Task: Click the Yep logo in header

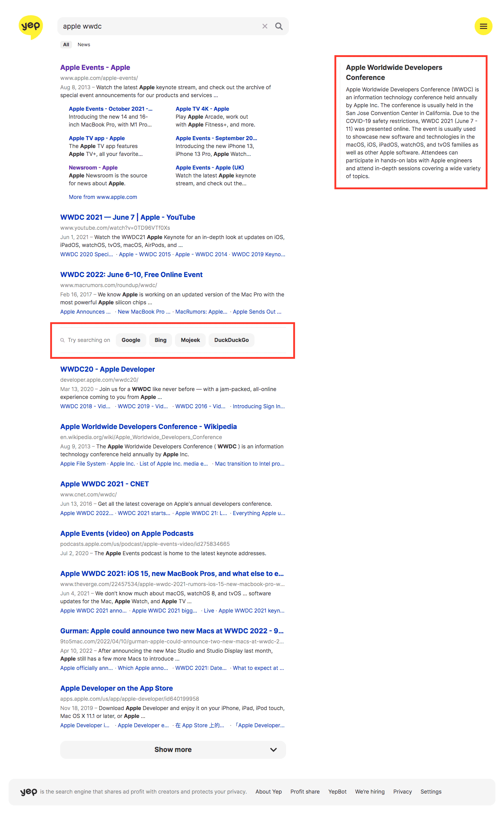Action: [30, 27]
